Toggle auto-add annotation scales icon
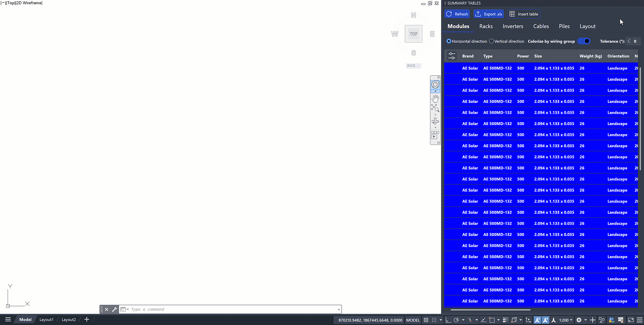The height and width of the screenshot is (325, 644). [x=545, y=320]
